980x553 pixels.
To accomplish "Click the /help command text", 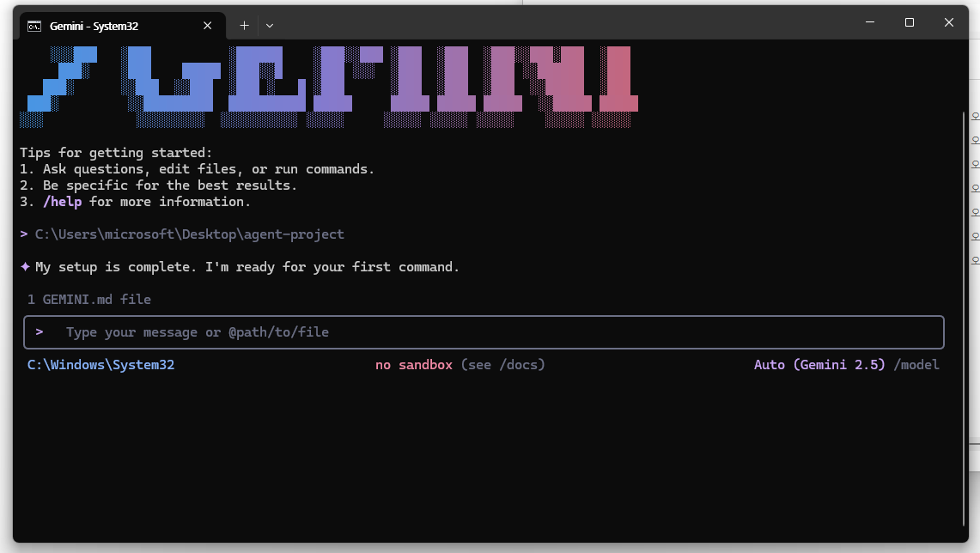I will coord(62,202).
